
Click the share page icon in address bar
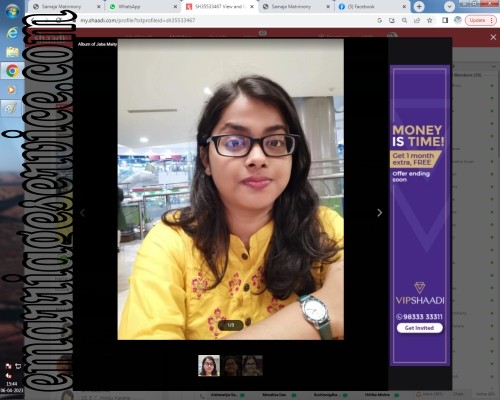(417, 20)
